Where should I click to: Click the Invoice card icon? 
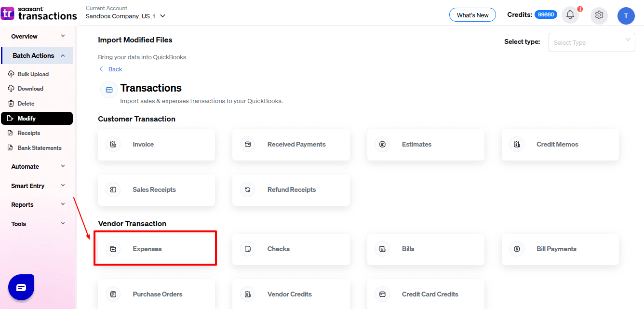(113, 144)
